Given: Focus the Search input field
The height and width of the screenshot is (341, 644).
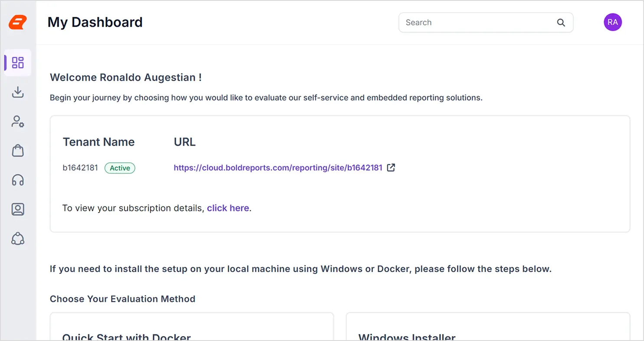Looking at the screenshot, I should pos(486,23).
